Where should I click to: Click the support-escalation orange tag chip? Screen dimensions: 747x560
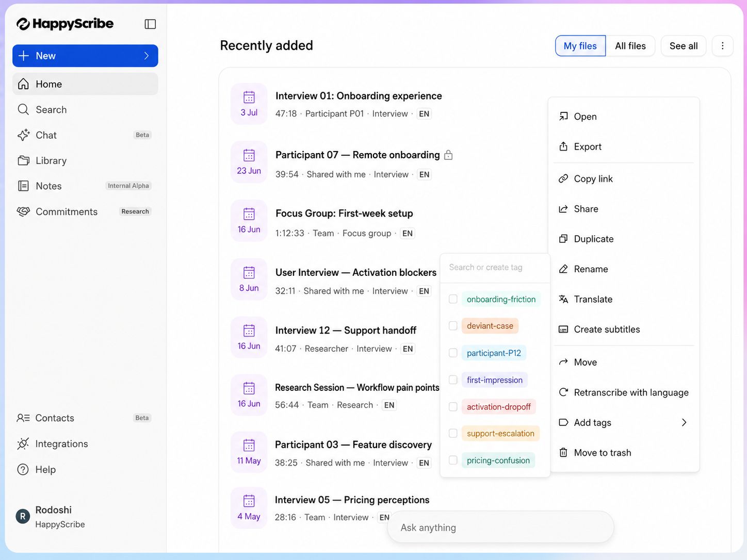point(500,433)
